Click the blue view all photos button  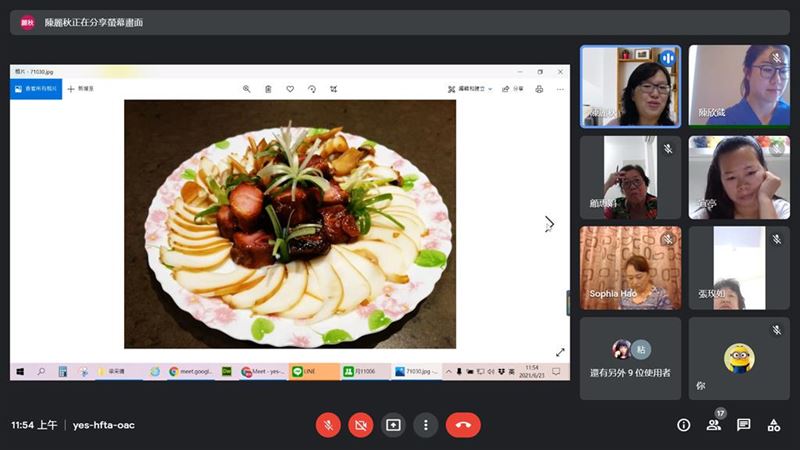point(36,89)
